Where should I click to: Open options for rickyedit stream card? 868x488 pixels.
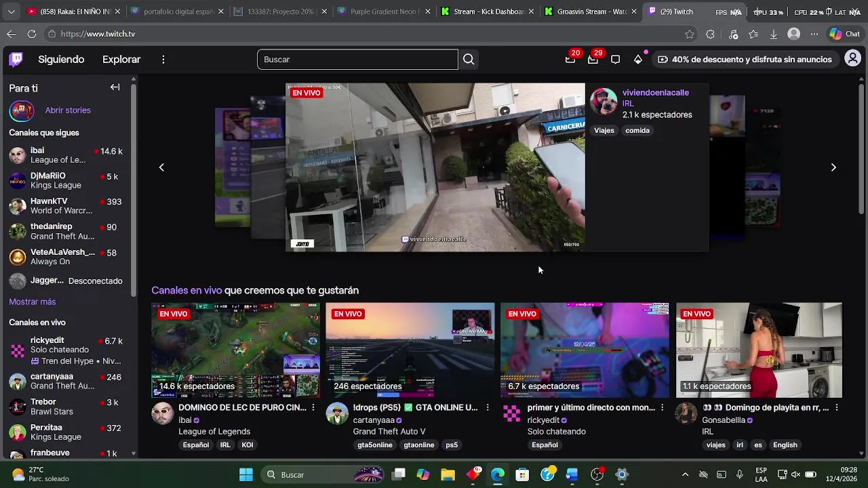point(662,407)
